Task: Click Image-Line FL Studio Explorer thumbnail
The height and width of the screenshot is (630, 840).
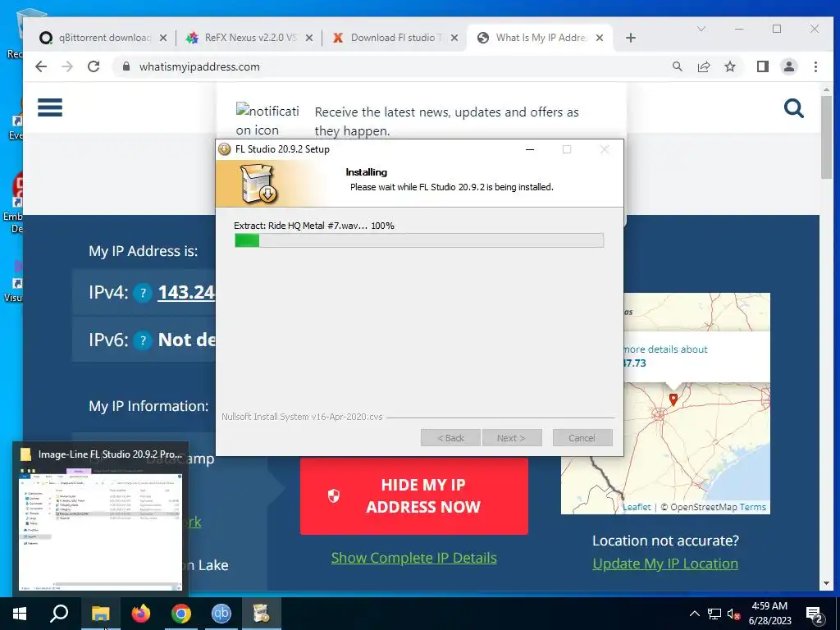Action: point(100,519)
